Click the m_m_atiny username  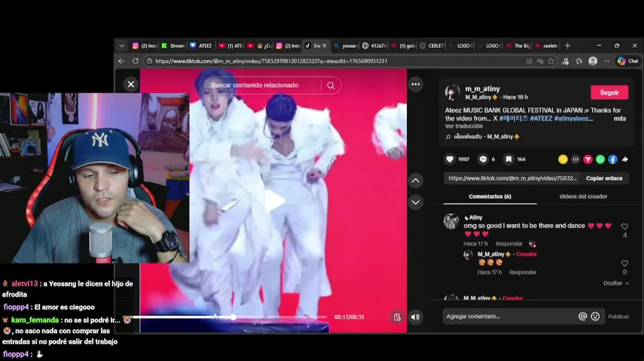(482, 89)
